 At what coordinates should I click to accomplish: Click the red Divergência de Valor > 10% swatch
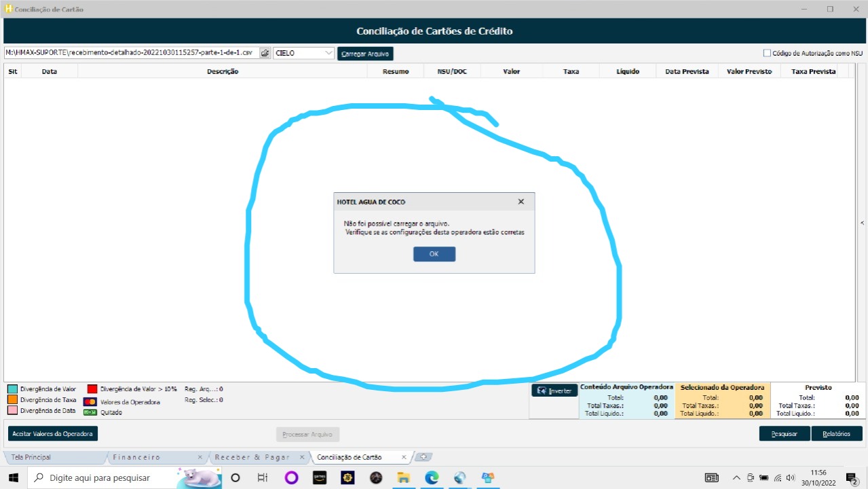tap(92, 389)
